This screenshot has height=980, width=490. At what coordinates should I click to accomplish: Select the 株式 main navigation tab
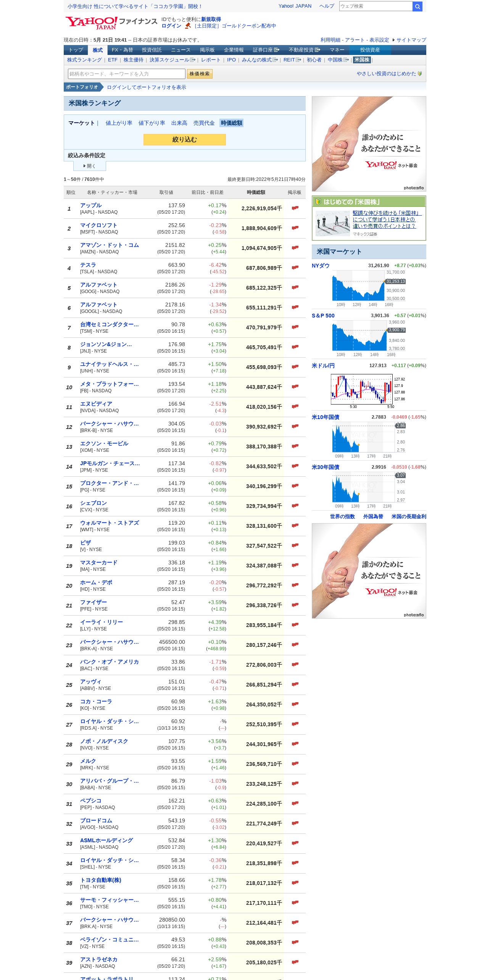point(98,50)
